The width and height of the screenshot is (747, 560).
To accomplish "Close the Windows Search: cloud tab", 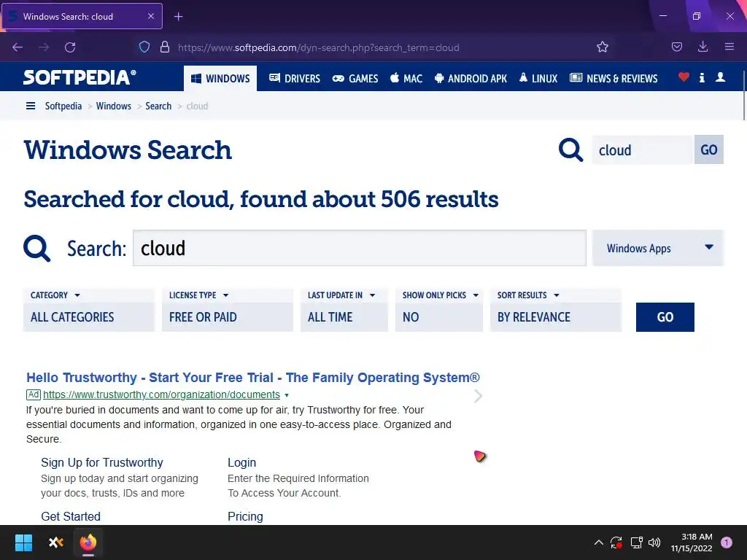I will [151, 16].
